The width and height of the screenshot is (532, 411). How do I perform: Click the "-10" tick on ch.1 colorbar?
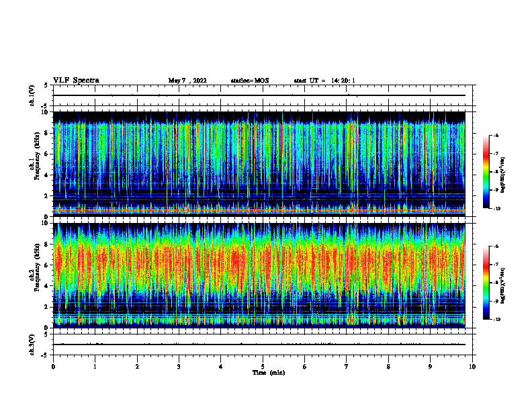click(496, 209)
